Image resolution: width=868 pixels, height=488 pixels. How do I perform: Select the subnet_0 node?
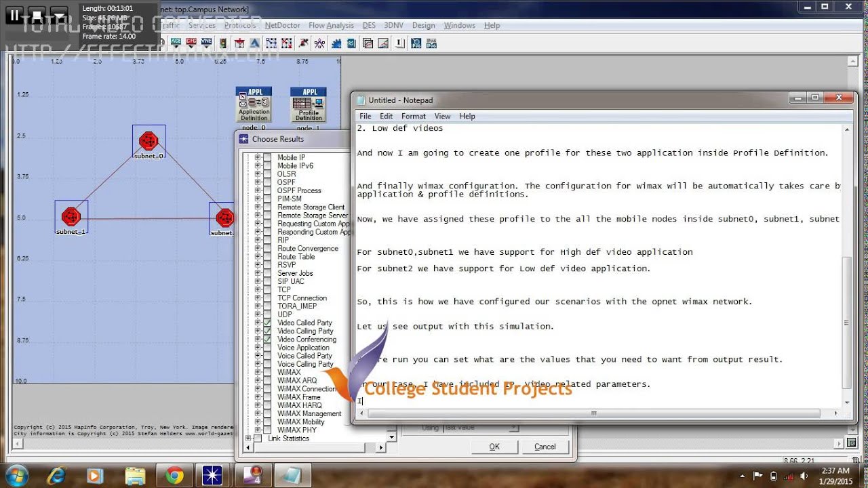[149, 141]
